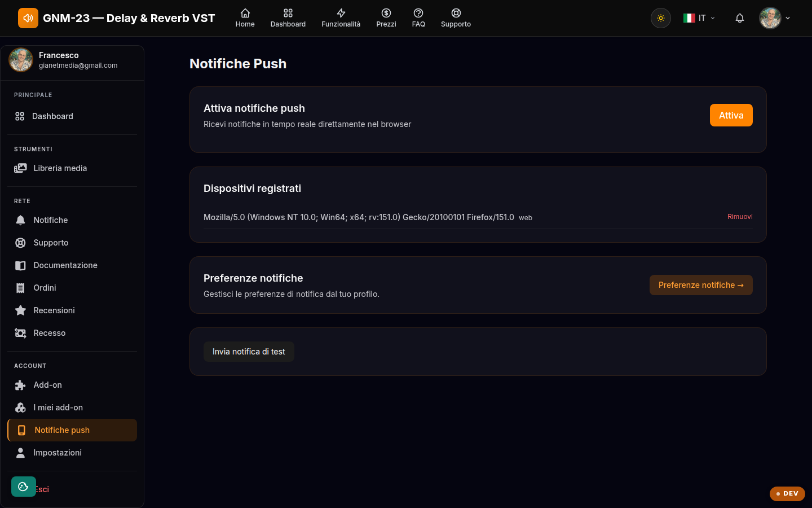This screenshot has height=508, width=812.
Task: Remove the Firefox device with Rimuovi
Action: click(x=740, y=217)
